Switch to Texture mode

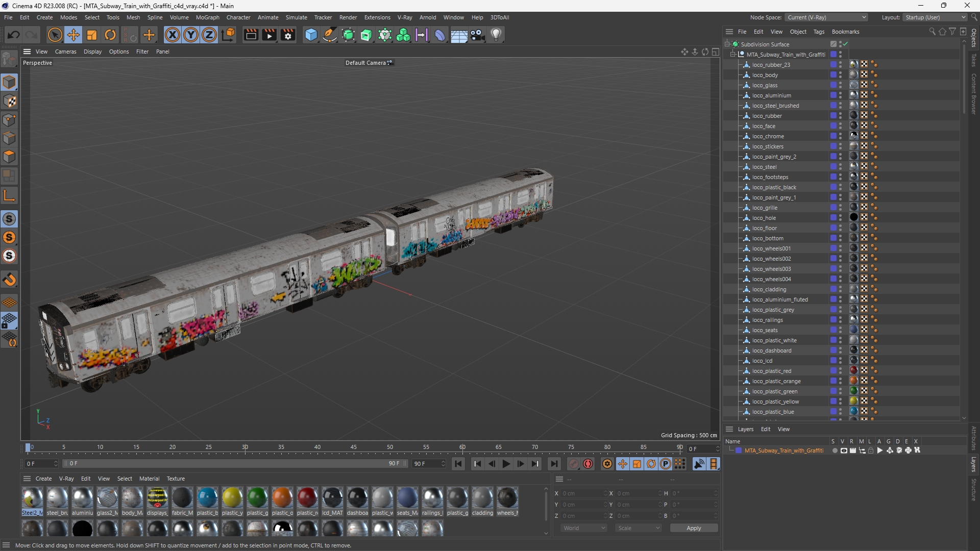[10, 101]
